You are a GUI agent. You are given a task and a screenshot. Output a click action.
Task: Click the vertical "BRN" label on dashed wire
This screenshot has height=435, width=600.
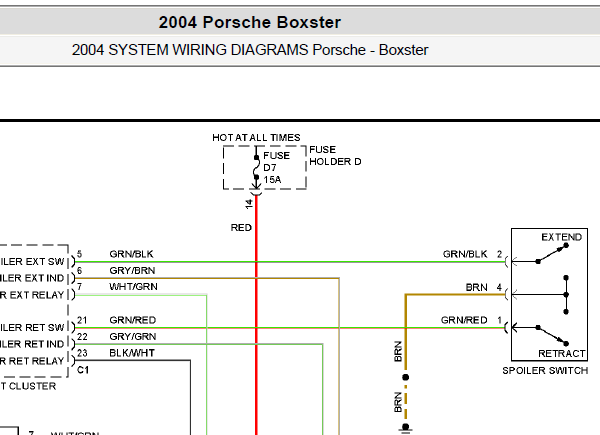(398, 402)
